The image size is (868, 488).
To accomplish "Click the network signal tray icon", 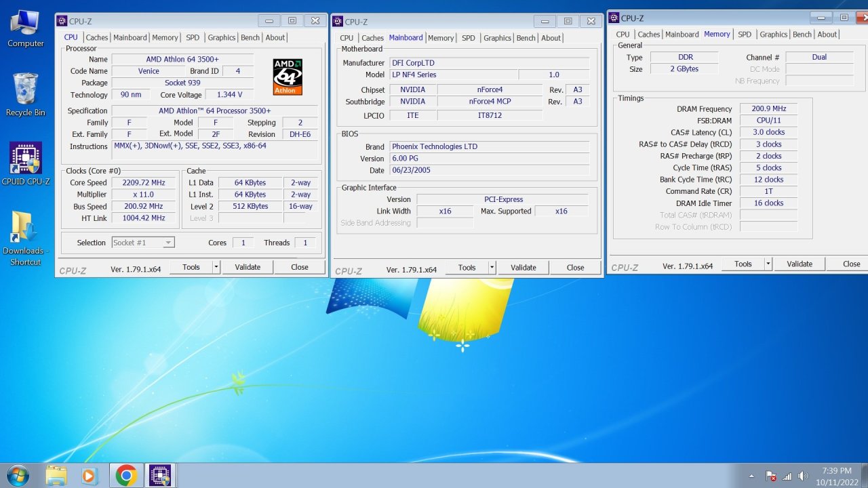I will click(787, 476).
